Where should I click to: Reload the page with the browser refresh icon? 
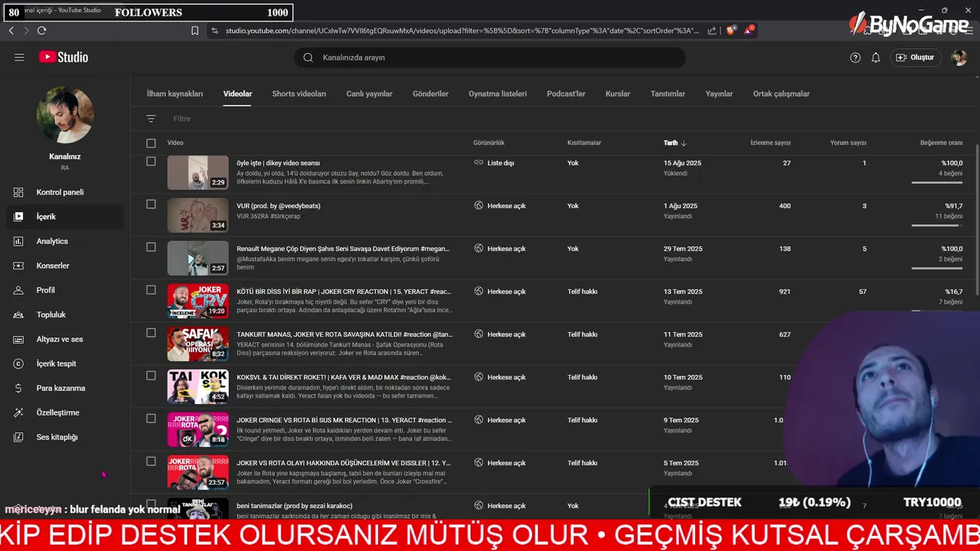[41, 31]
